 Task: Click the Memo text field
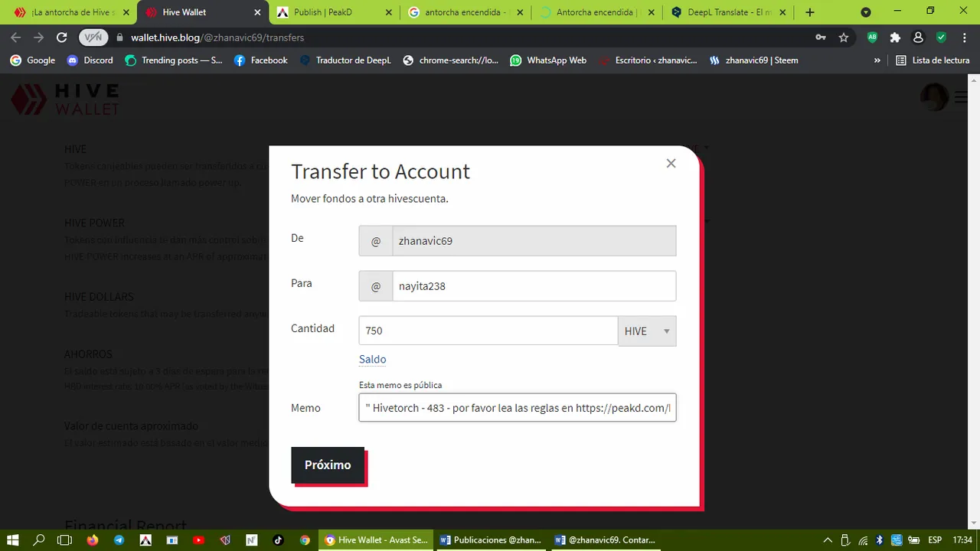pos(518,408)
